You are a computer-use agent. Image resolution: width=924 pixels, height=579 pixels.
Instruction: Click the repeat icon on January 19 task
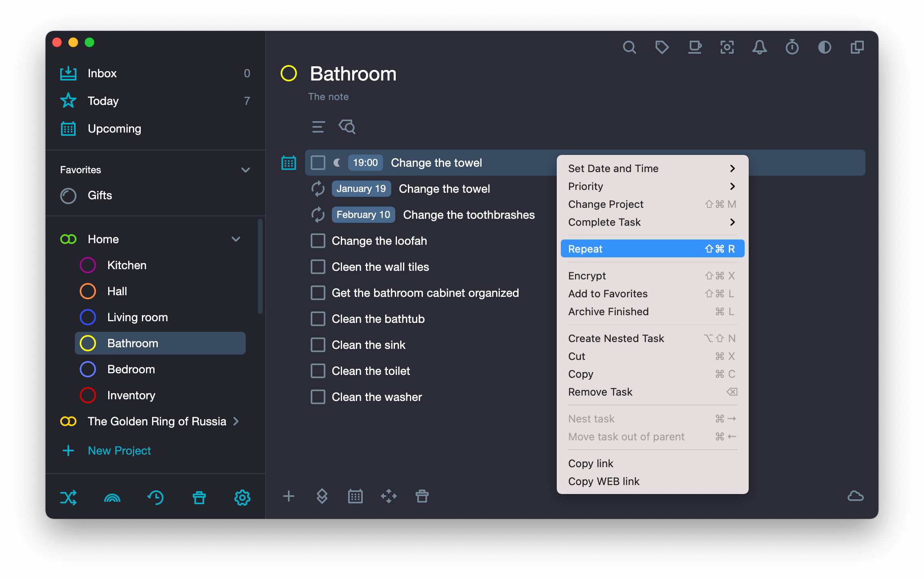[318, 189]
